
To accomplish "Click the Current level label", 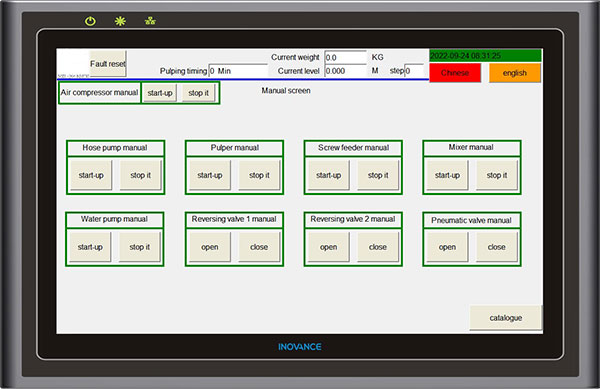I will (298, 71).
